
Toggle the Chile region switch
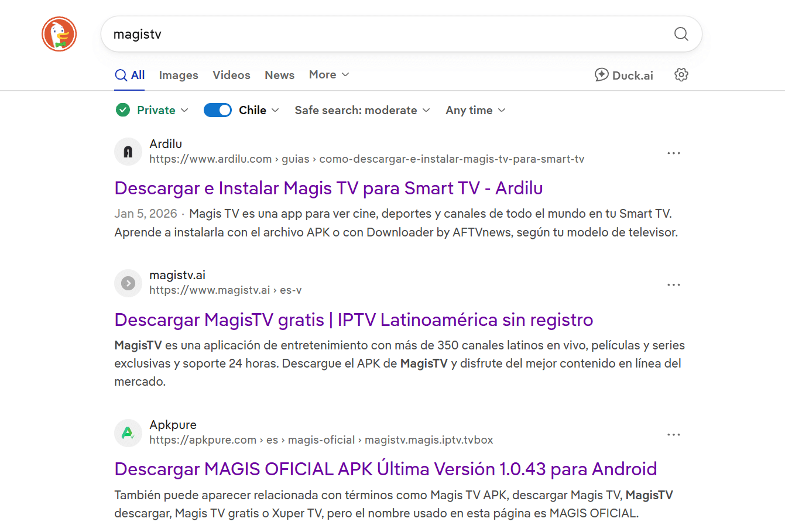coord(218,110)
